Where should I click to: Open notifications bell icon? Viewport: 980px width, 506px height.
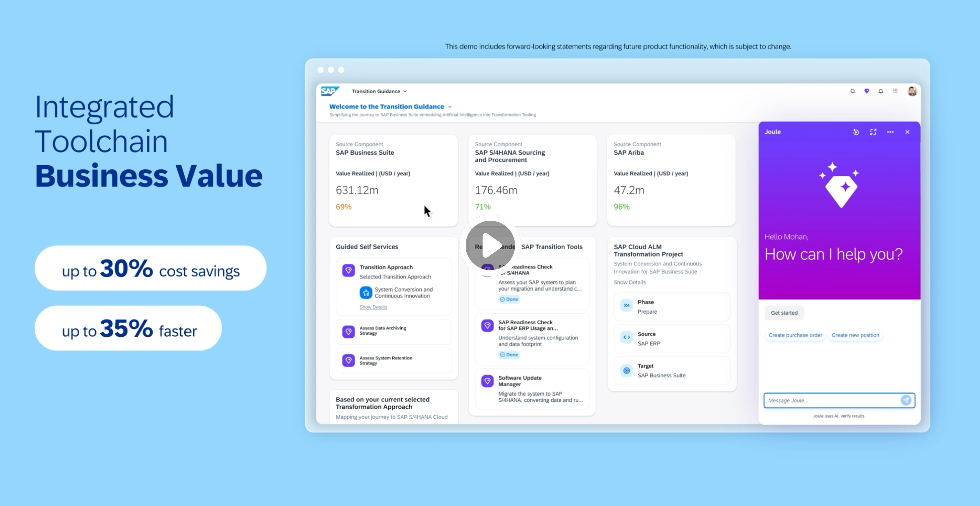point(881,92)
